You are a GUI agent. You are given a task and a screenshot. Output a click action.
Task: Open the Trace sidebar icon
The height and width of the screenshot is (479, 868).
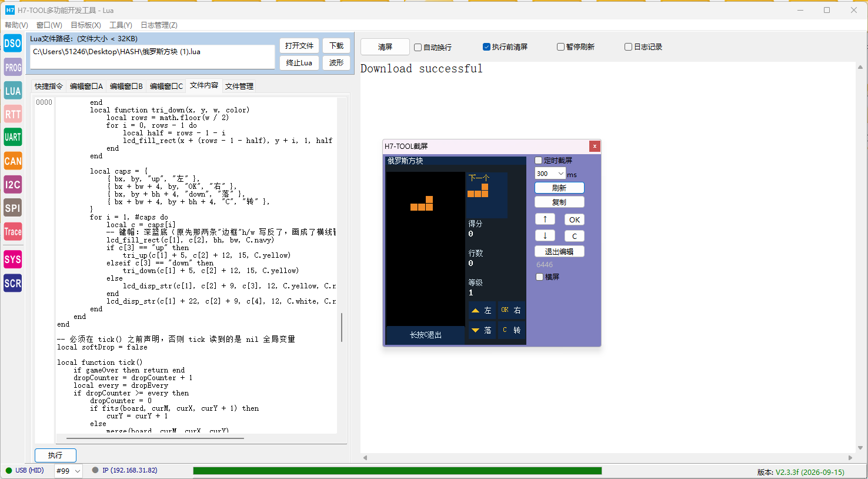coord(13,232)
